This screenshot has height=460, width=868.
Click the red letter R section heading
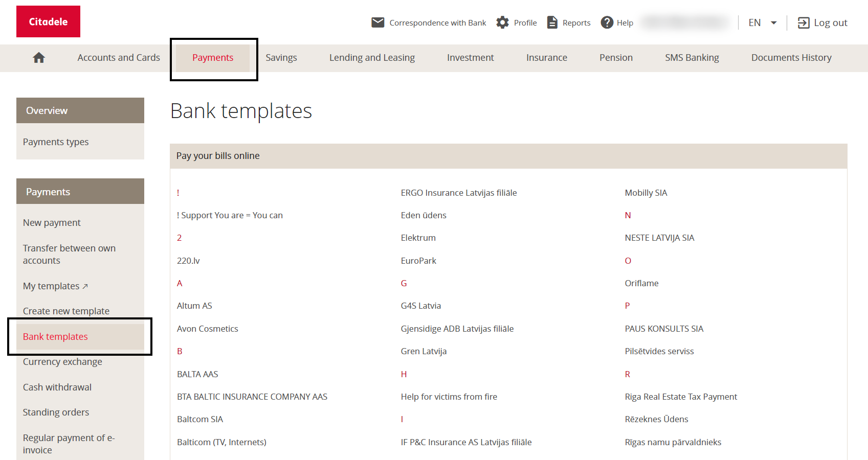[628, 374]
